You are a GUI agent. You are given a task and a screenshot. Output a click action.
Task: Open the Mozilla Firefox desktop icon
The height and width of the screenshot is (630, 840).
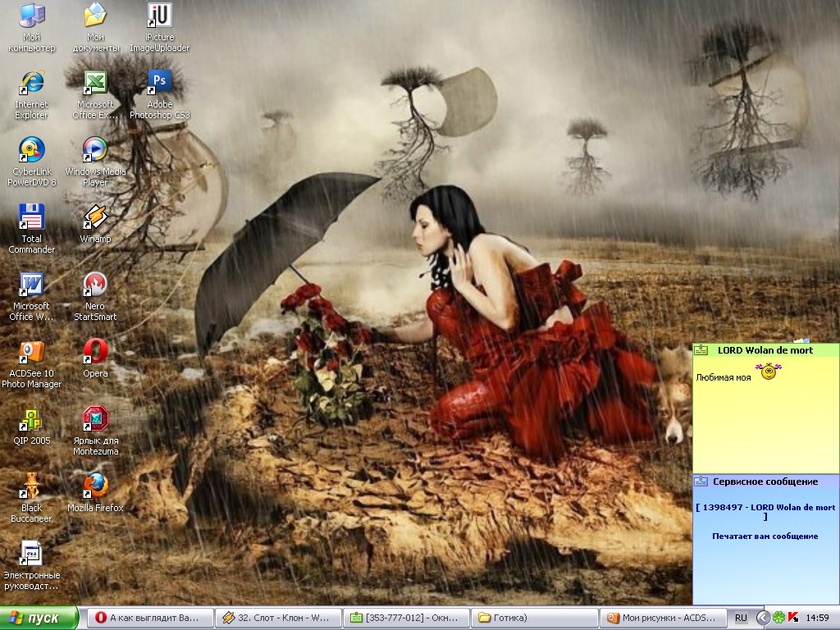point(95,486)
